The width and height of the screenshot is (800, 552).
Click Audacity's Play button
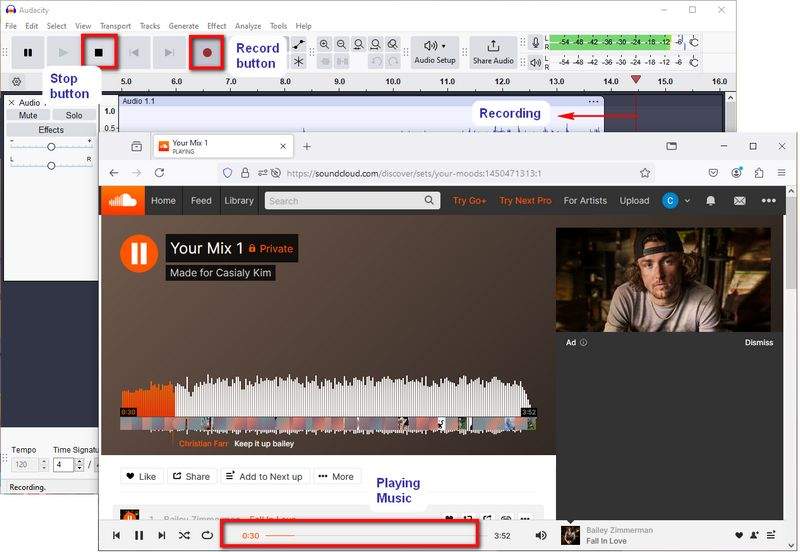click(63, 52)
